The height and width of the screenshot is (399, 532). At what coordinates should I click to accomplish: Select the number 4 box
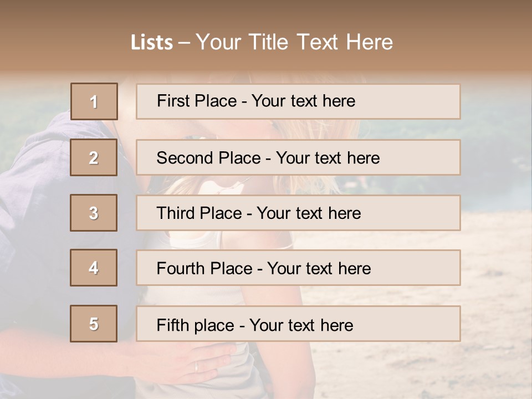pyautogui.click(x=94, y=268)
